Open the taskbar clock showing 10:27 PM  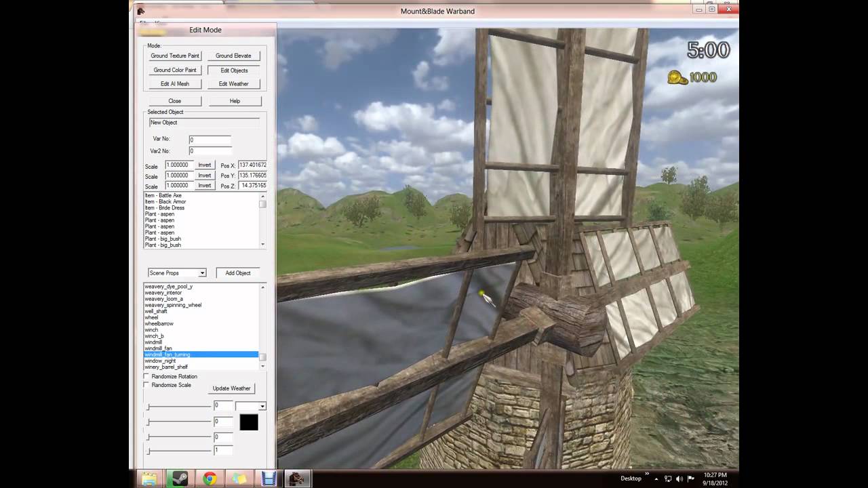715,479
